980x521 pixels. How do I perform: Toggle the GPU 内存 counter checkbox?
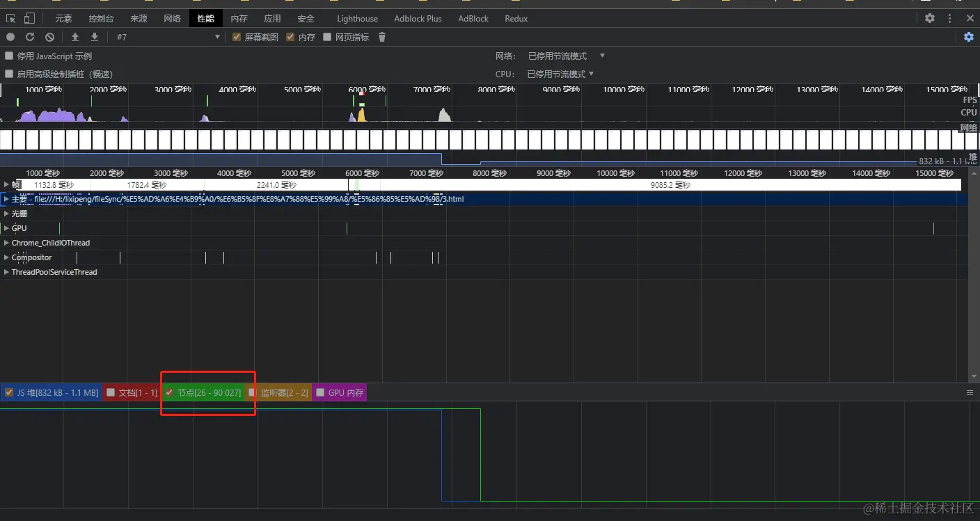click(320, 392)
